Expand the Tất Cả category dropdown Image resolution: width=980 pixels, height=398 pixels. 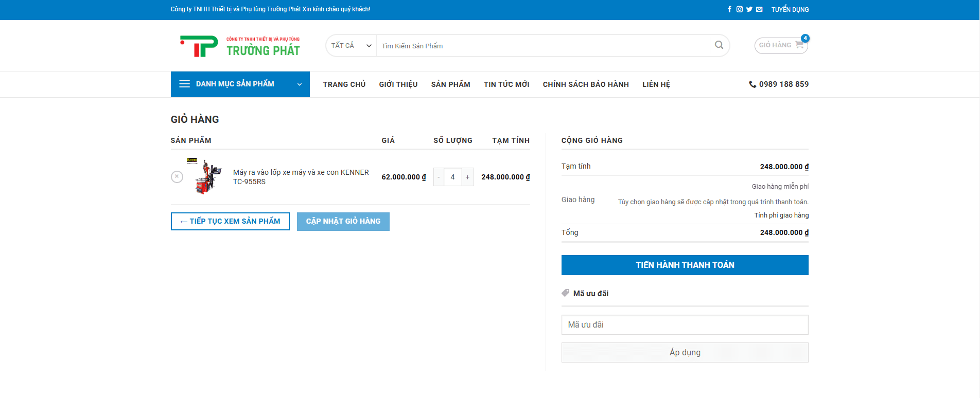coord(351,46)
